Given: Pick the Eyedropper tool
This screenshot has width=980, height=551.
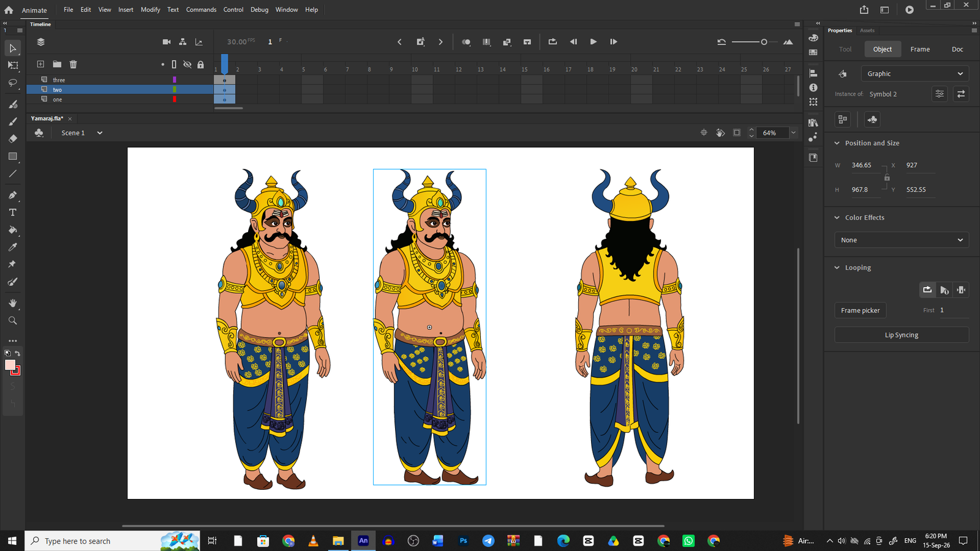Looking at the screenshot, I should coord(12,247).
